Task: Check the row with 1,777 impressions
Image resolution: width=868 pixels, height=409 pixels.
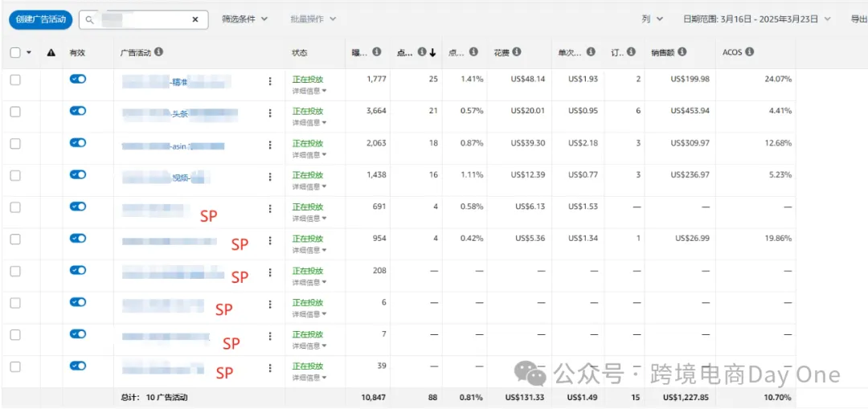Action: pos(15,80)
